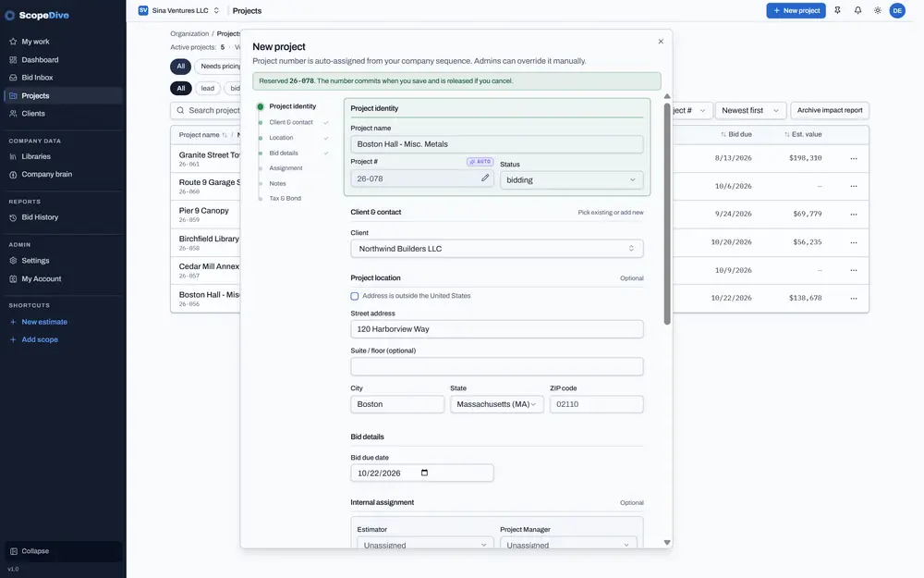Jump to Bid details step
Image resolution: width=924 pixels, height=578 pixels.
coord(284,153)
